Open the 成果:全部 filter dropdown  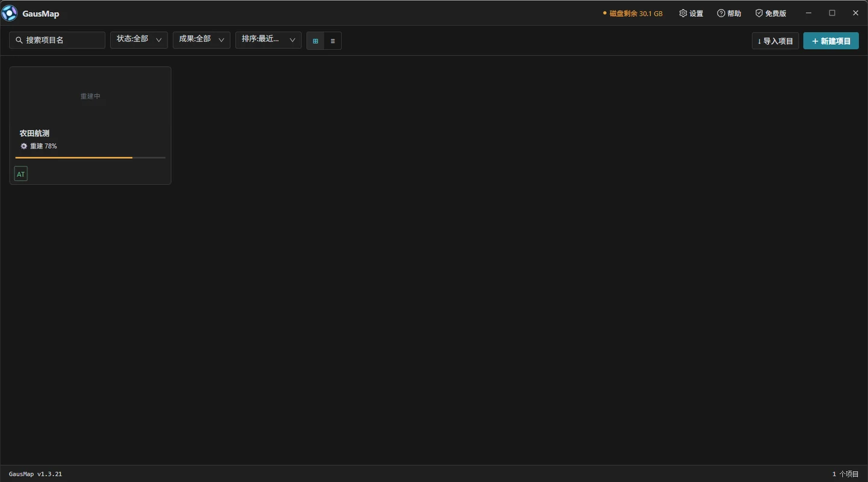(x=201, y=40)
